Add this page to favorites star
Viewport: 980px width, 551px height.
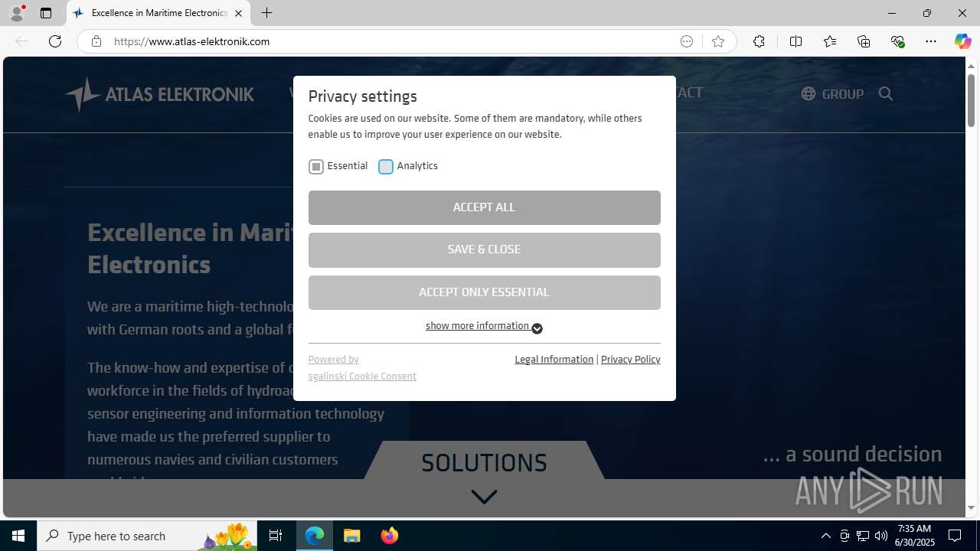pyautogui.click(x=718, y=41)
